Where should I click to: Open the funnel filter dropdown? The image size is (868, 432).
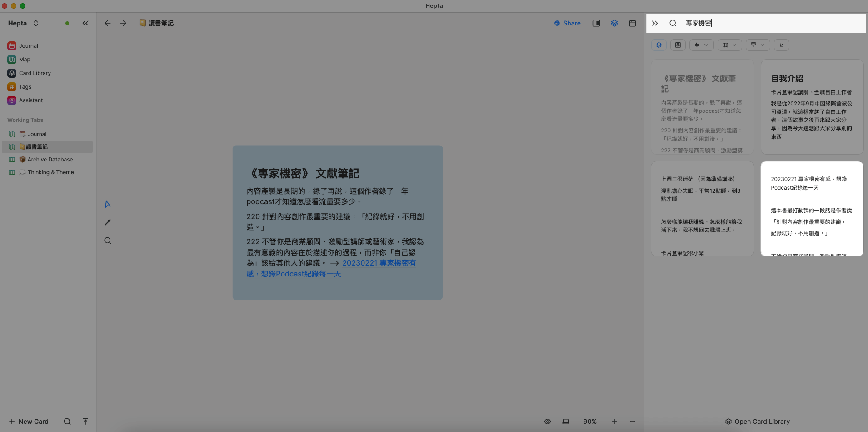[x=758, y=45]
